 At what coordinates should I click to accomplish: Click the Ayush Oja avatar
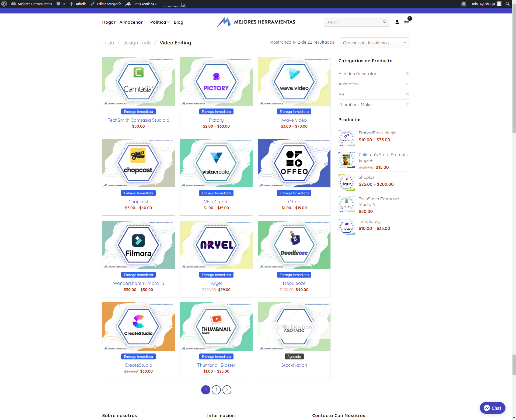(x=499, y=4)
